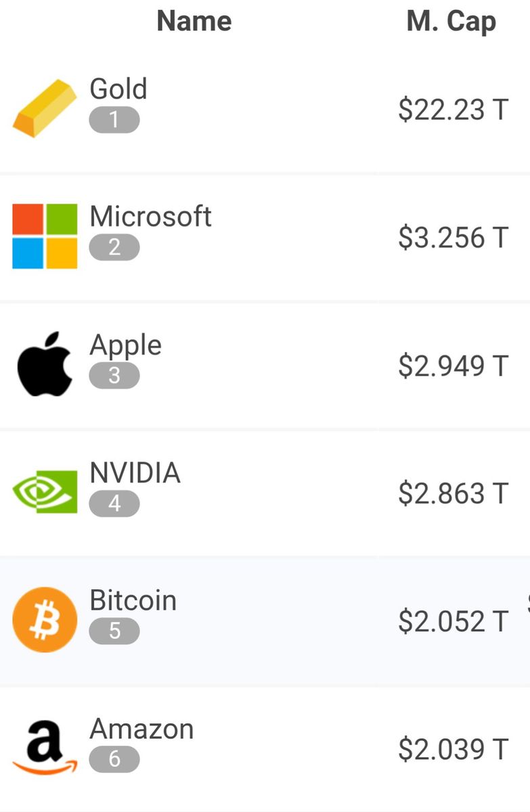Click the $2.863 T NVIDIA market cap

pyautogui.click(x=453, y=493)
